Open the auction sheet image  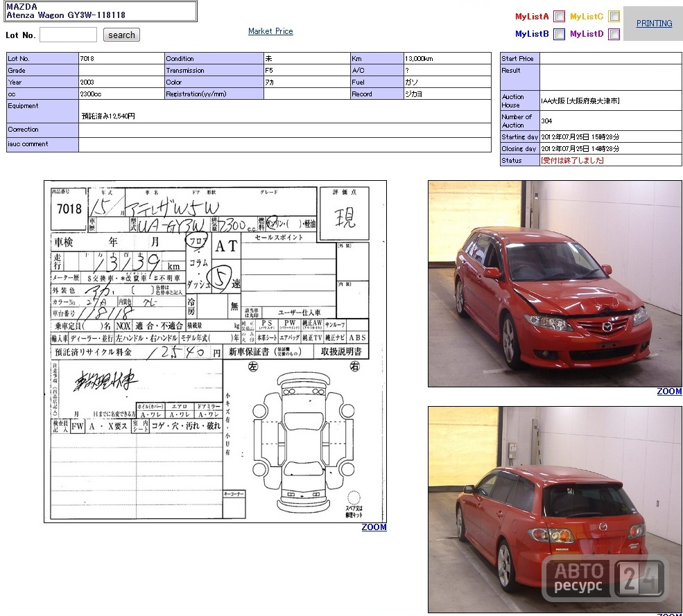pyautogui.click(x=215, y=351)
